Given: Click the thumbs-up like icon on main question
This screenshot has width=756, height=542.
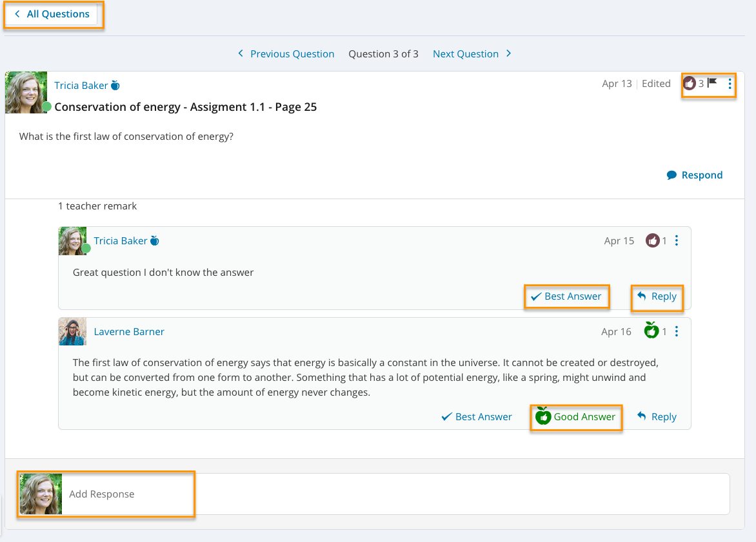Looking at the screenshot, I should pos(690,83).
